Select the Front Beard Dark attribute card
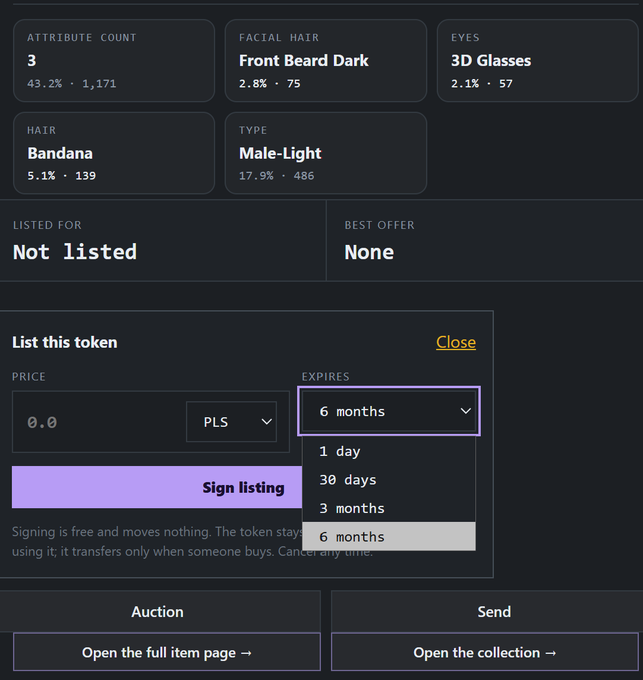This screenshot has height=680, width=643. click(326, 60)
